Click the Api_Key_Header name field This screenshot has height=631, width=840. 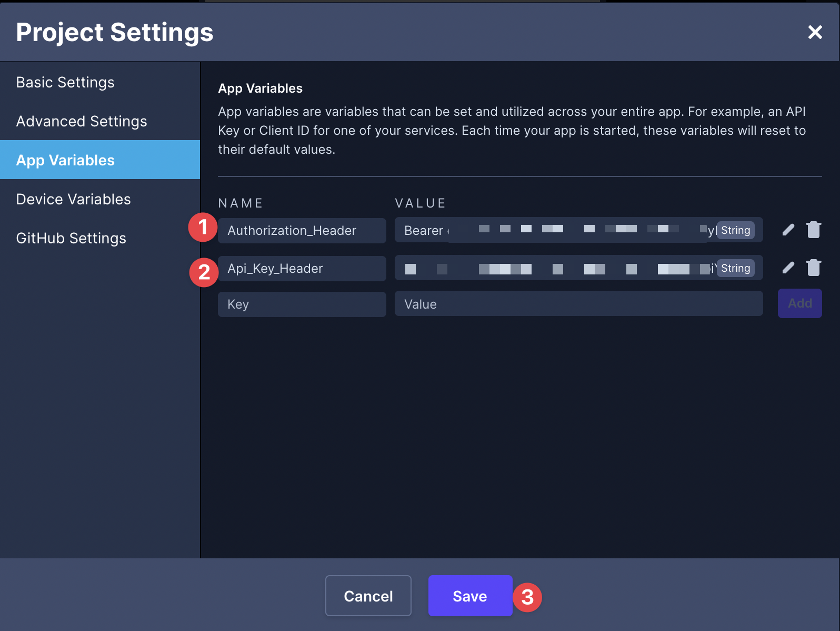pos(302,269)
